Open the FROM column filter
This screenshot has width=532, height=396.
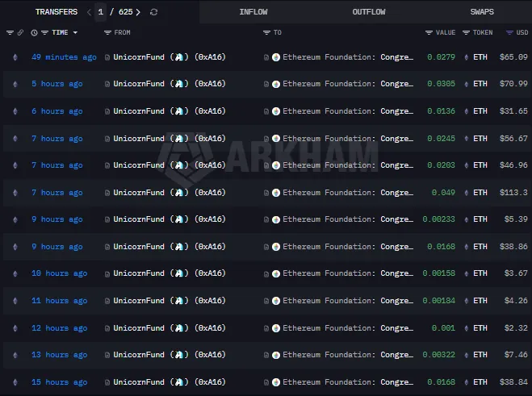click(107, 33)
